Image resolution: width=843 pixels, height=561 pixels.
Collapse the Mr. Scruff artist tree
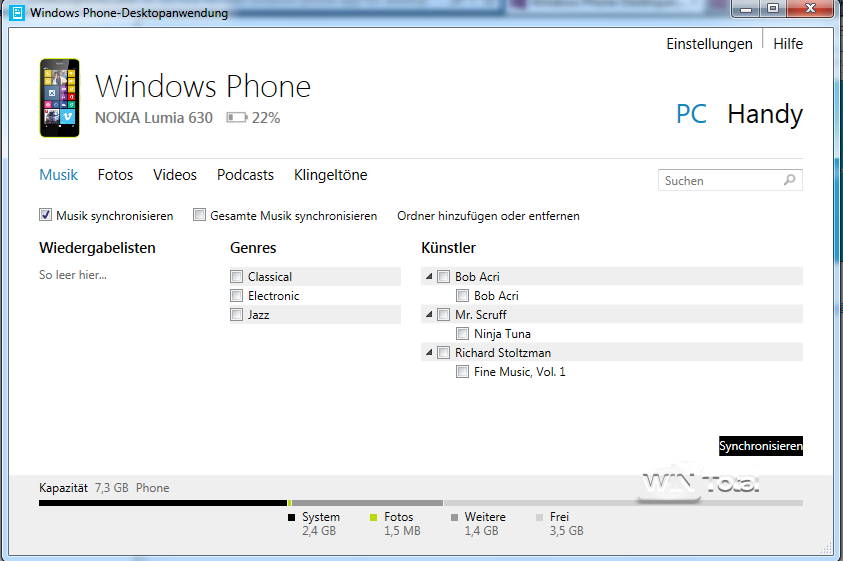[429, 314]
